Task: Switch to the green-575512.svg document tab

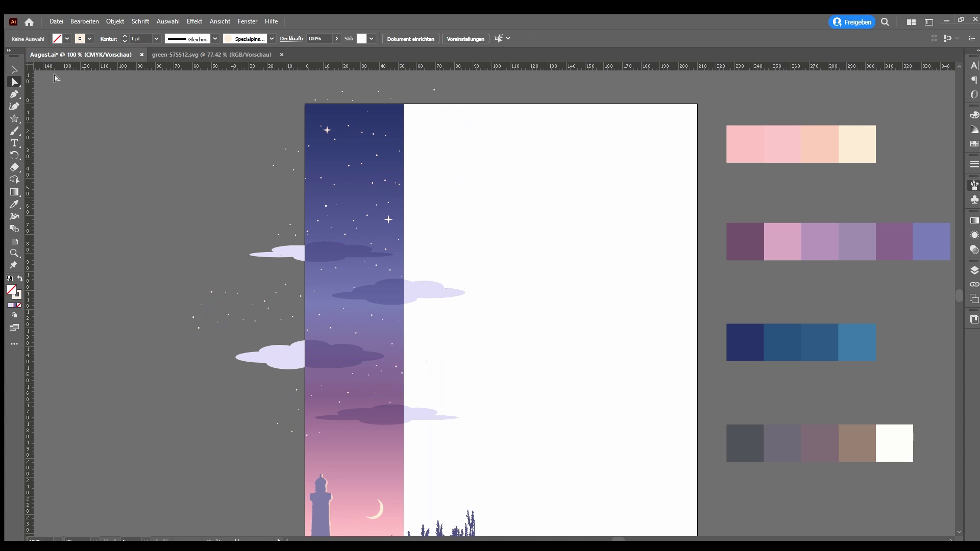Action: (x=212, y=55)
